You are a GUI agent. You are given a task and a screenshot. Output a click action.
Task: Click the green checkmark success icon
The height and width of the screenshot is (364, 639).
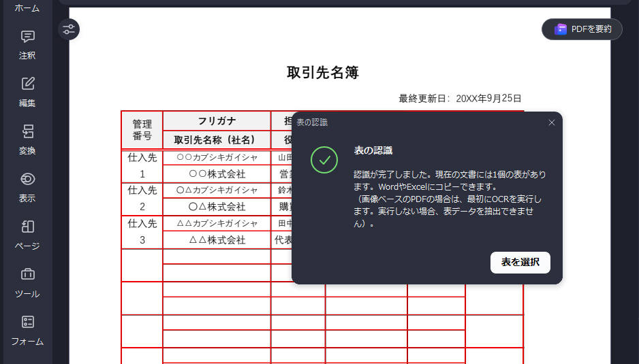click(x=324, y=160)
